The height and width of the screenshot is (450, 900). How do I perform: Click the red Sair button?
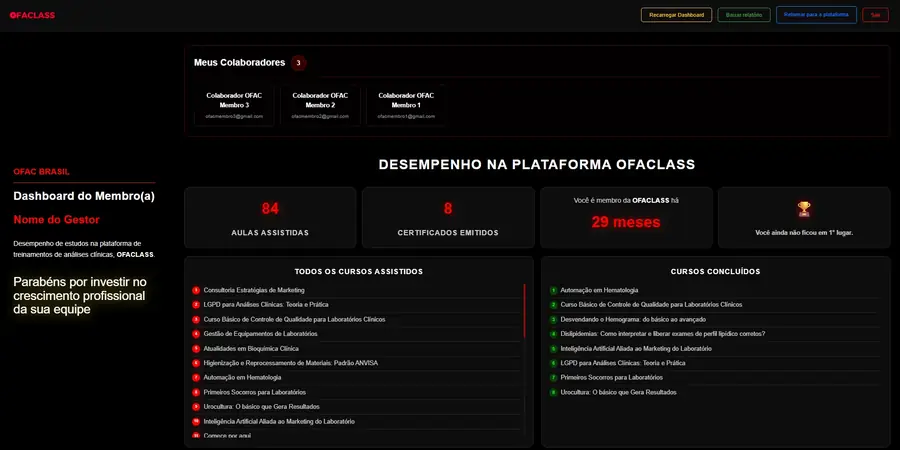[x=875, y=15]
